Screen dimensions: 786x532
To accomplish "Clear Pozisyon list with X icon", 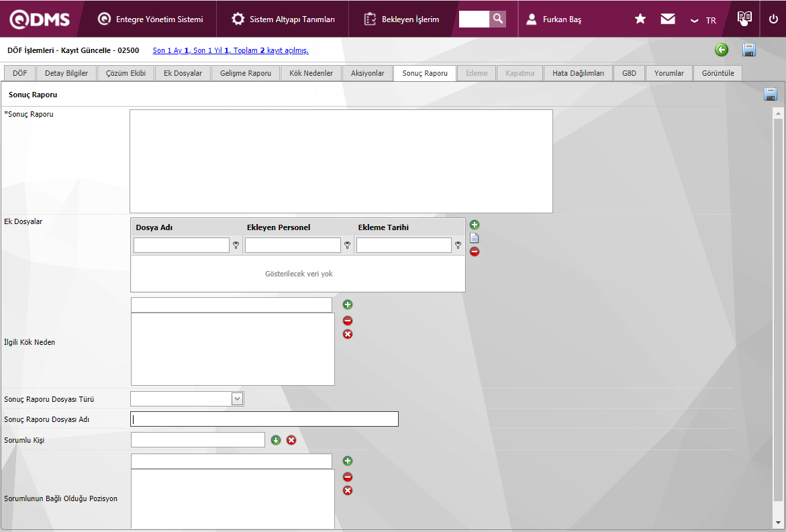I will coord(348,490).
